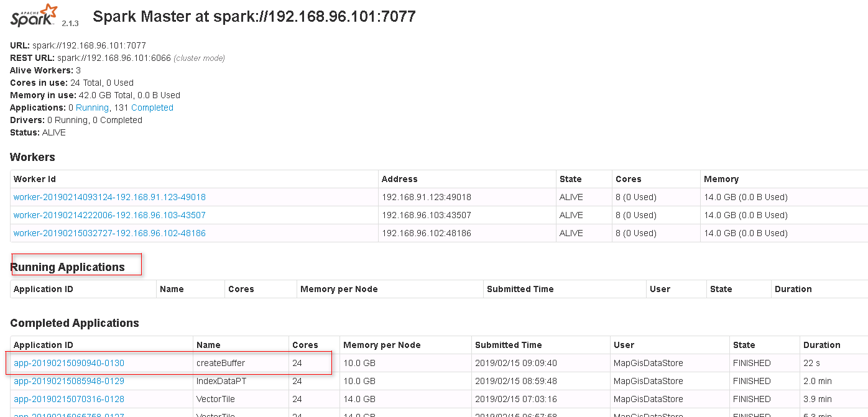Click Running Applications Application ID header
Screen dimensions: 868x417
coord(43,289)
